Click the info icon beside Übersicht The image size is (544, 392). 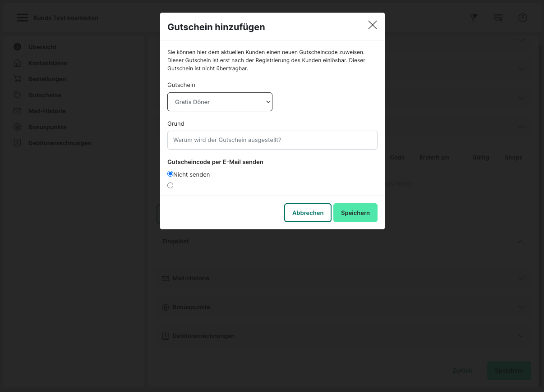[18, 47]
